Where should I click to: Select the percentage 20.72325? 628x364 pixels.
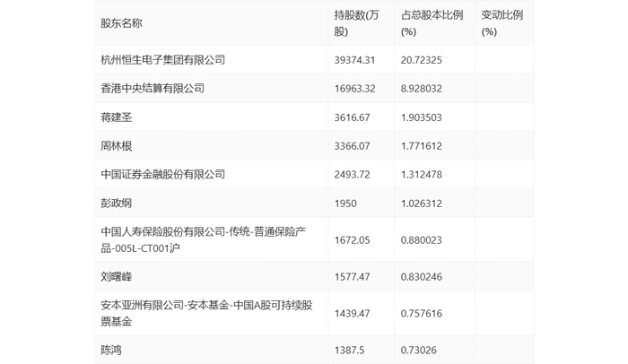[x=422, y=60]
